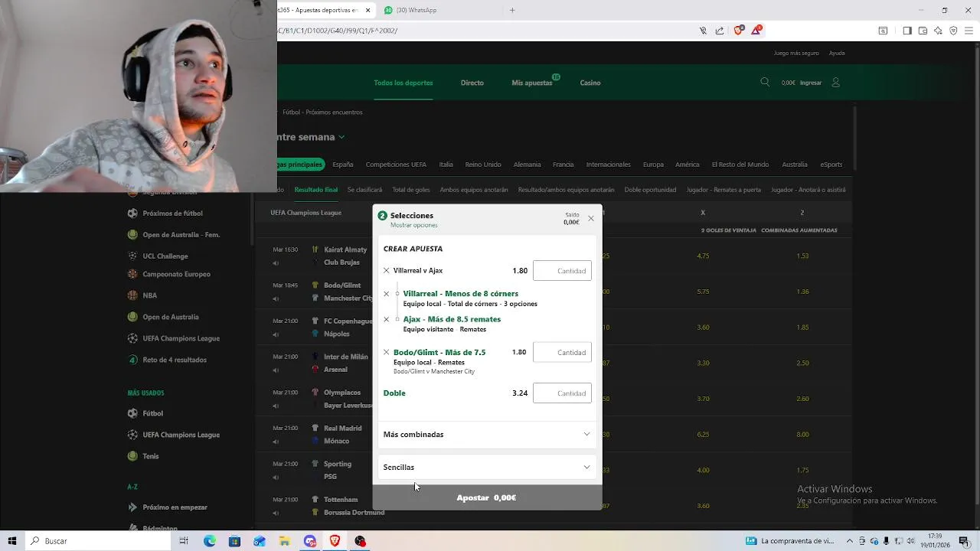Mute sound icon for Kairat Almaty match
Image resolution: width=980 pixels, height=551 pixels.
tap(276, 263)
